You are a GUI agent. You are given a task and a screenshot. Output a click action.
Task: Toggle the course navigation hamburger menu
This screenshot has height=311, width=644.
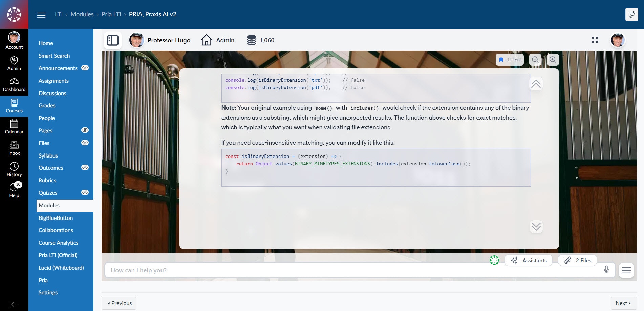click(x=41, y=15)
